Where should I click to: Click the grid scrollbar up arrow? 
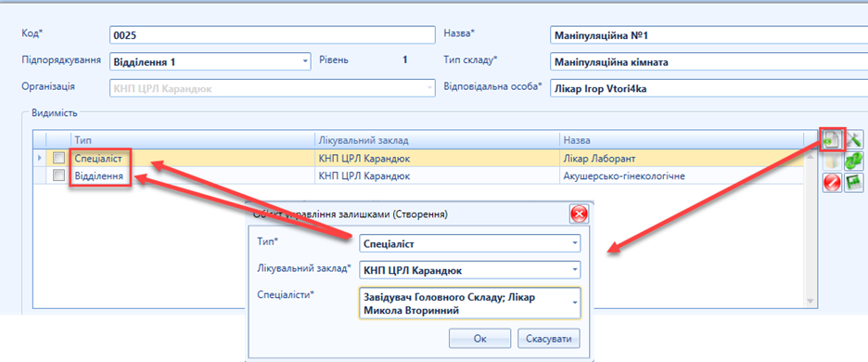811,156
